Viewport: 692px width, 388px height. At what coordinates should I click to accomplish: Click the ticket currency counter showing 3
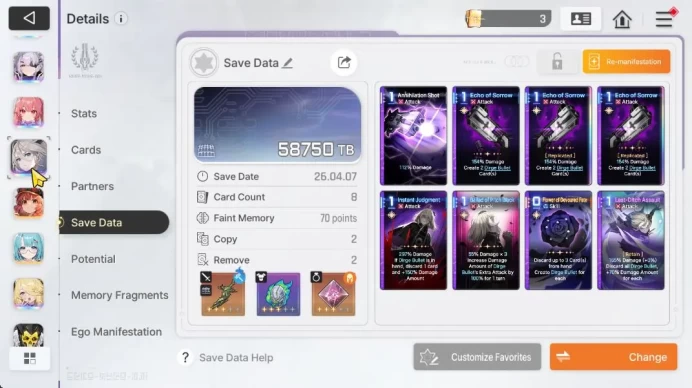tap(508, 19)
